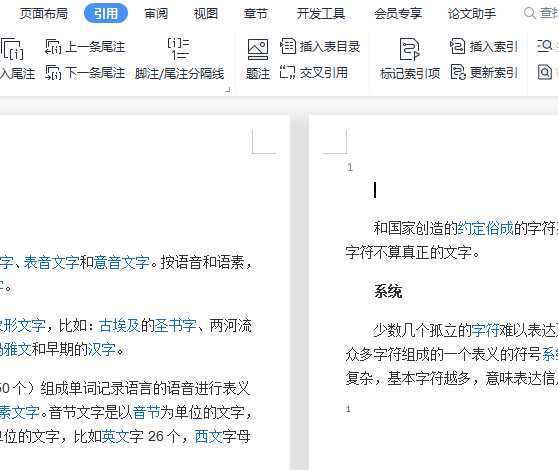Click the text 复杂，基本字符越多
The height and width of the screenshot is (470, 558).
click(x=409, y=378)
